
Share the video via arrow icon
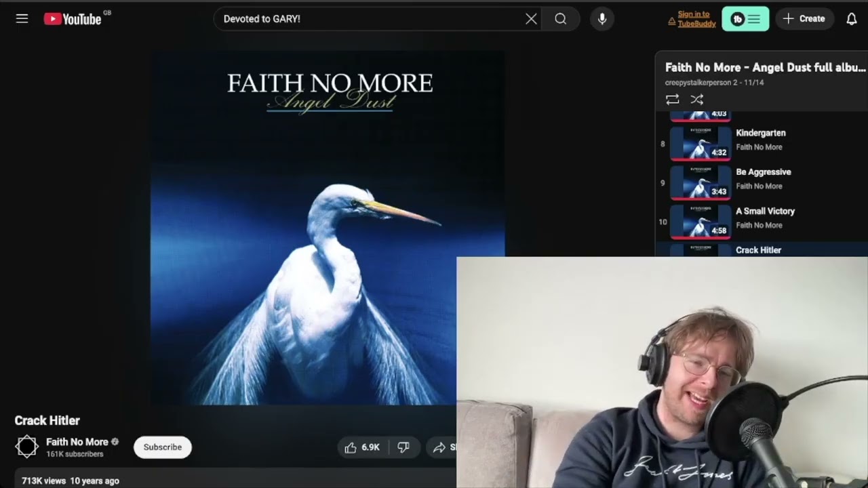pyautogui.click(x=439, y=447)
